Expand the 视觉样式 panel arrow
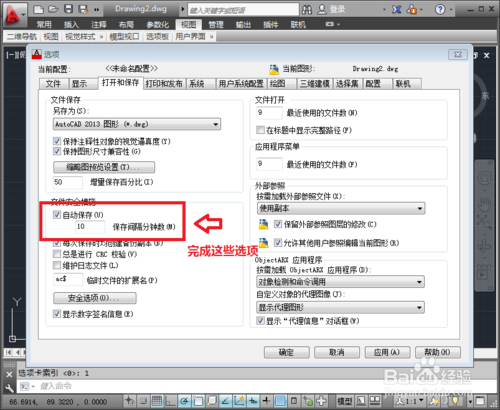Viewport: 500px width, 410px height. 101,36
